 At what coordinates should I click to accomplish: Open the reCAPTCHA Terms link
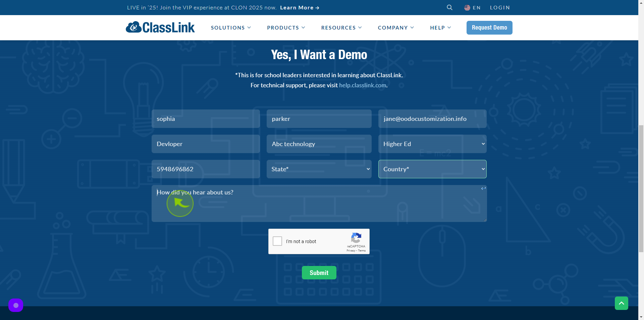coord(362,250)
